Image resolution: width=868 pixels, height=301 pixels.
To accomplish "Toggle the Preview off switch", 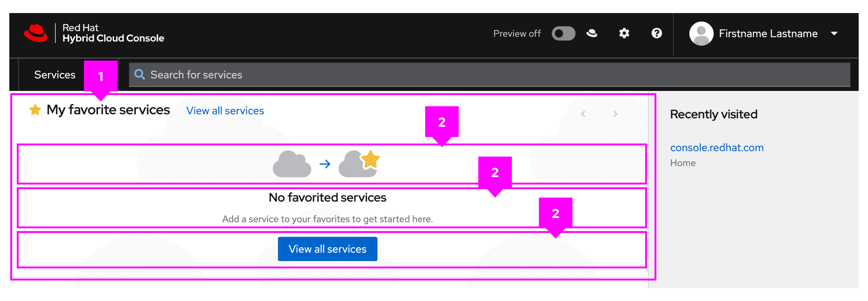I will pyautogui.click(x=564, y=34).
